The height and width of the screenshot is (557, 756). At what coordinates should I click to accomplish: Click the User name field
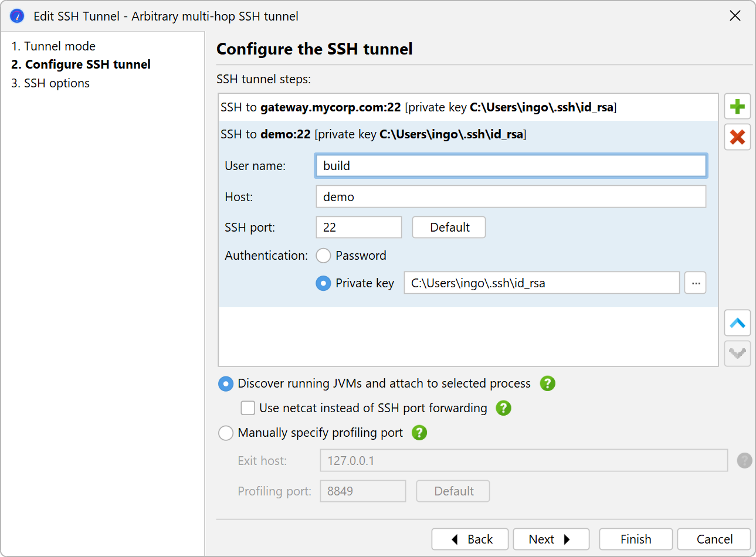click(x=510, y=166)
